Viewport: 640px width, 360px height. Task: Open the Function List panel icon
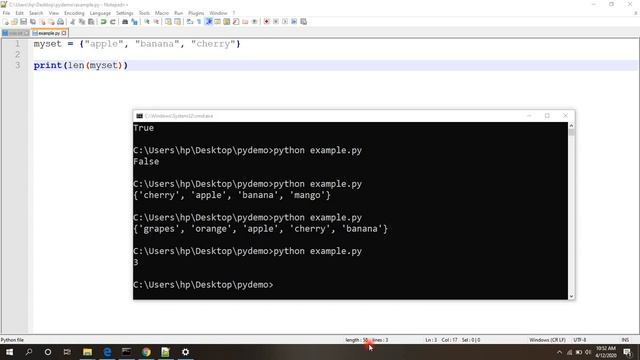point(236,22)
